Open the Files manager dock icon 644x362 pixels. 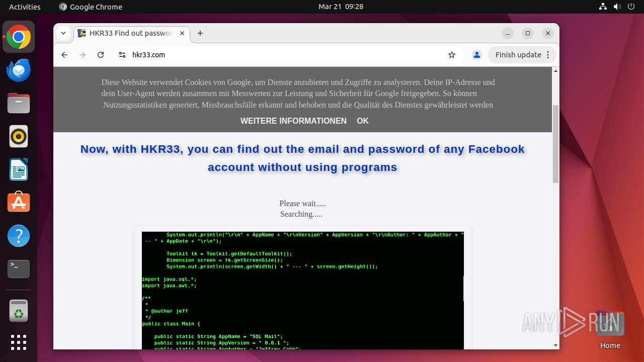coord(19,104)
